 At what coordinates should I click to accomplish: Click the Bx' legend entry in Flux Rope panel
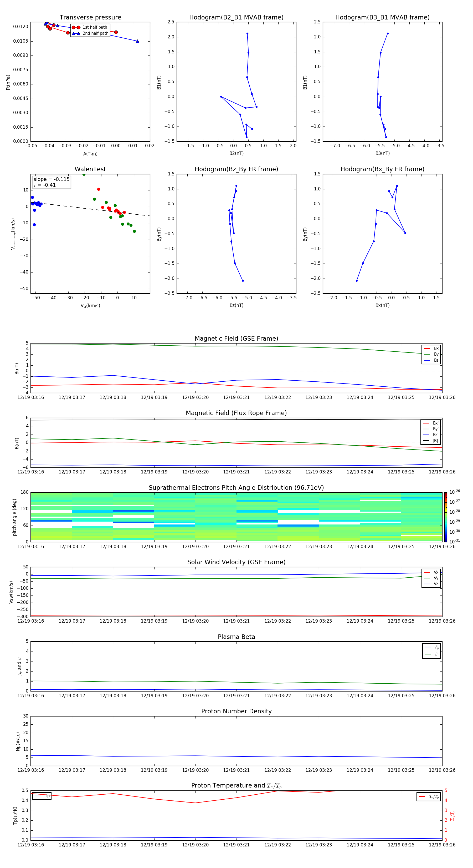click(x=431, y=423)
